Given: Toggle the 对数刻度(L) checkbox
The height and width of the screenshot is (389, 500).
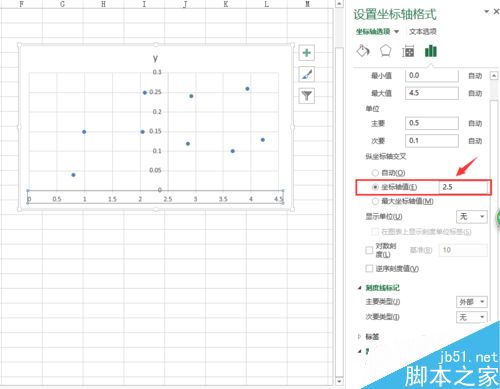Looking at the screenshot, I should click(369, 250).
